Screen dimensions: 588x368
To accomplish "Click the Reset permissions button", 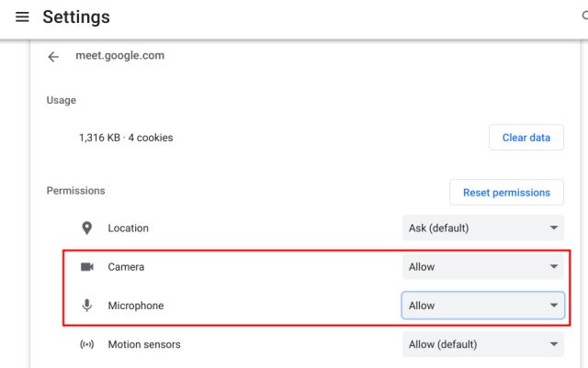I will click(x=506, y=193).
